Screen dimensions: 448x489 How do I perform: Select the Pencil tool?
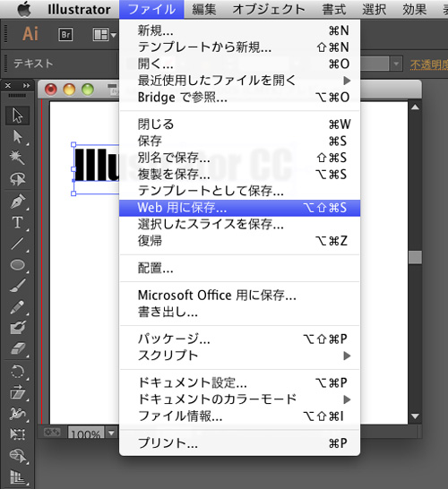[x=17, y=307]
